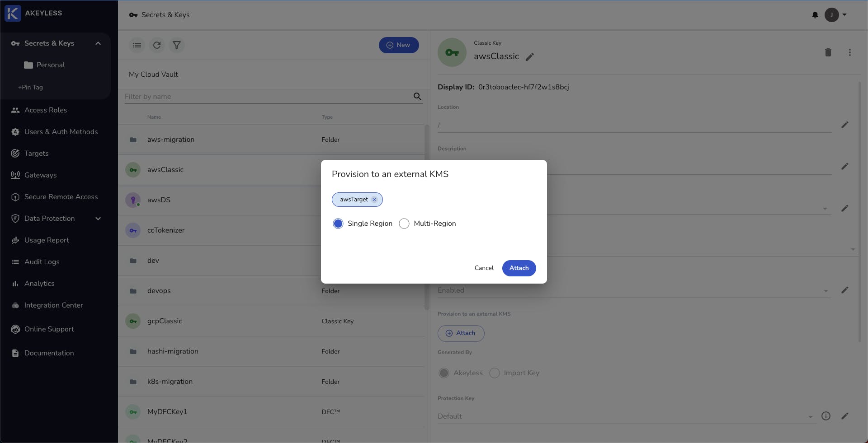Collapse the Secrets & Keys section
The height and width of the screenshot is (443, 868).
coord(98,43)
